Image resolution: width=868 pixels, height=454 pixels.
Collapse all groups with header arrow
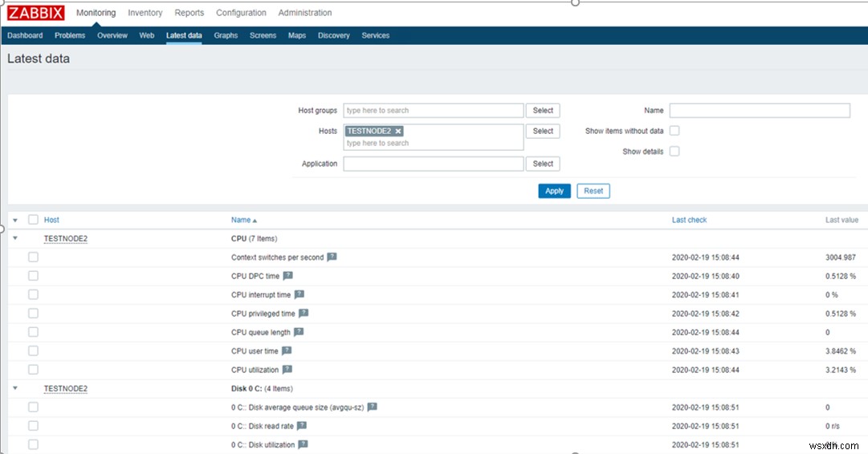point(15,220)
